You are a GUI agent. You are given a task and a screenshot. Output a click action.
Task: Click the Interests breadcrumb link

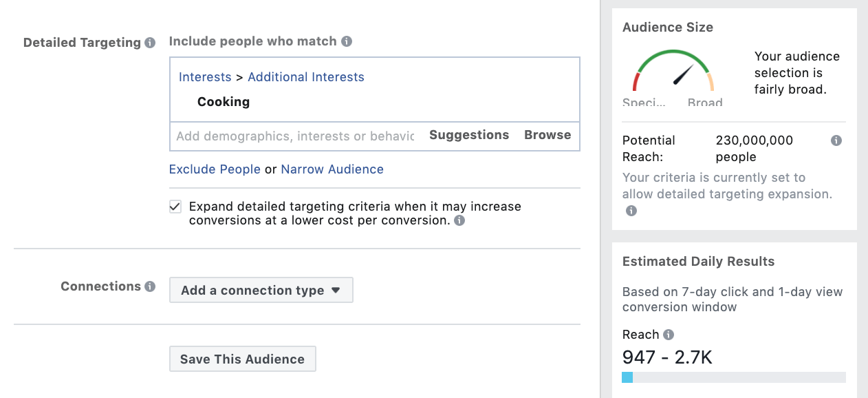coord(204,76)
